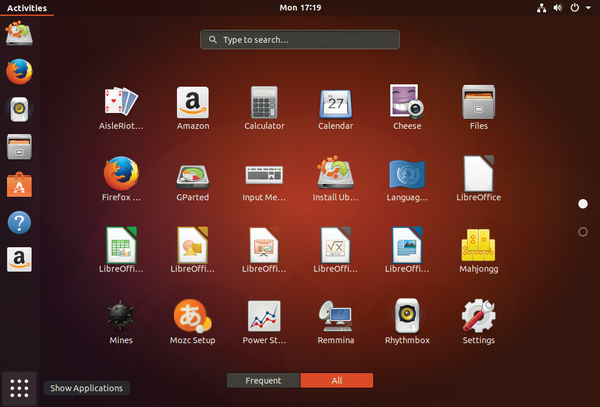Open the blank-page LibreOffice Start Center icon
The image size is (600, 407).
[478, 179]
